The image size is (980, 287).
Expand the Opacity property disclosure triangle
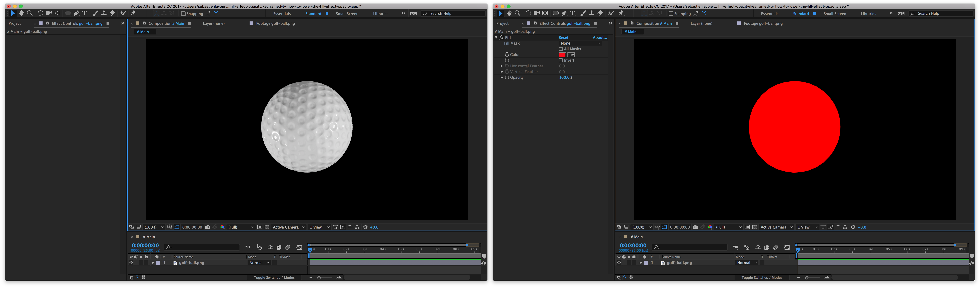click(x=502, y=77)
